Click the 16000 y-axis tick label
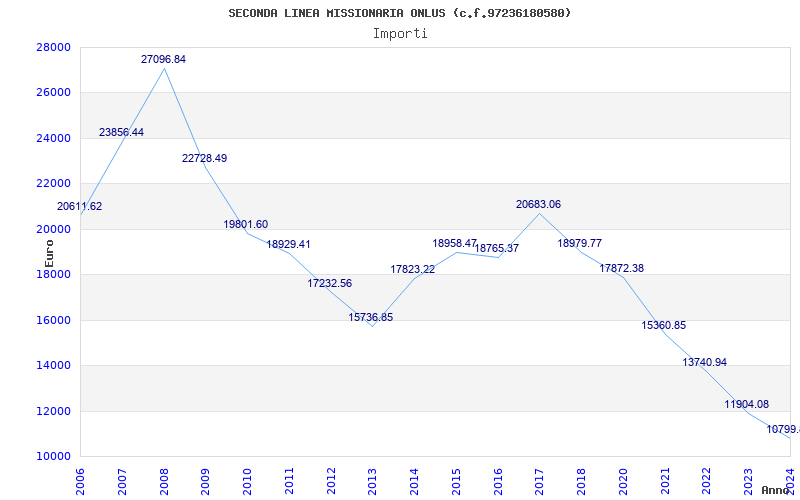The image size is (800, 500). click(53, 320)
